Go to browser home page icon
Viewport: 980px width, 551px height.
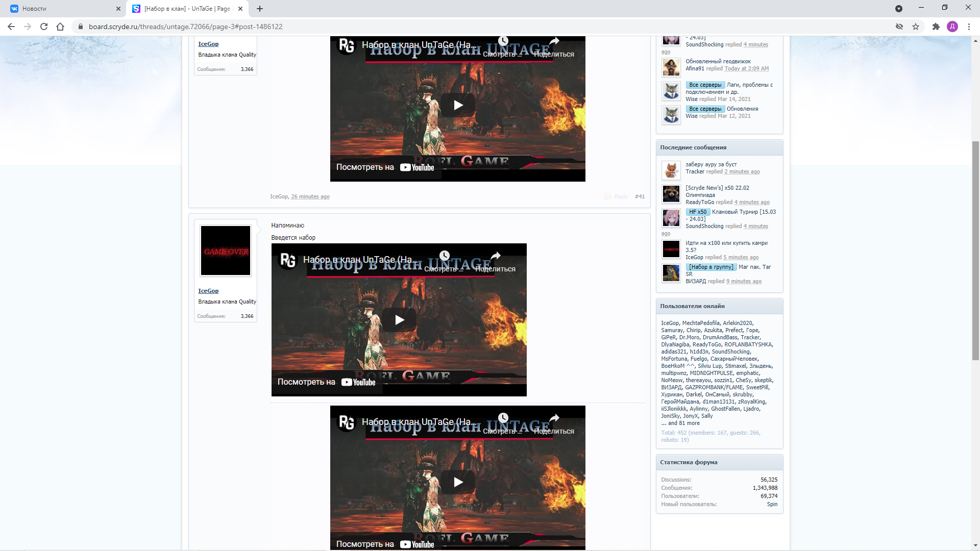60,27
